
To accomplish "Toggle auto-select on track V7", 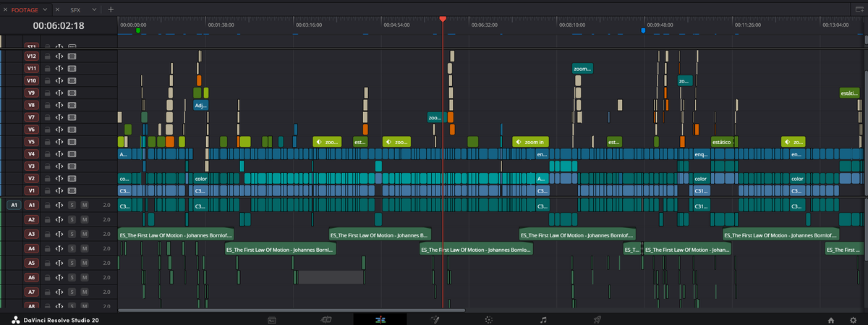I will click(x=59, y=117).
